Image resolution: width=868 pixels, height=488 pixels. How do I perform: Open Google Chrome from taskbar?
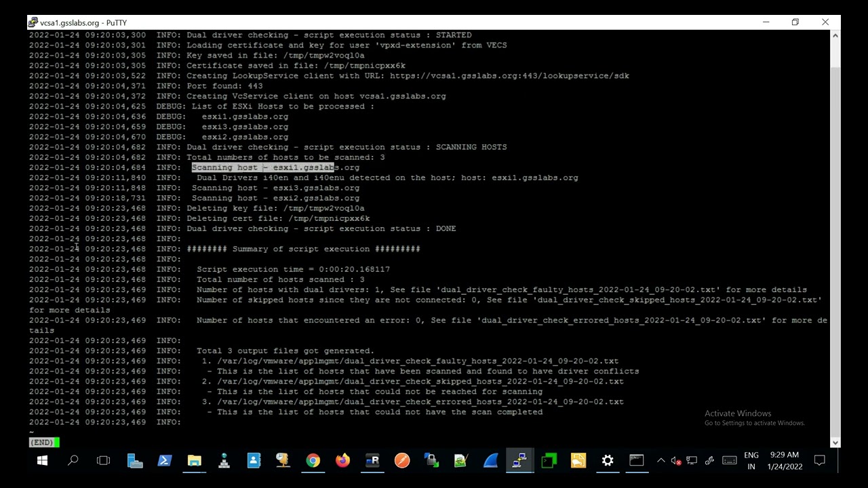[313, 461]
